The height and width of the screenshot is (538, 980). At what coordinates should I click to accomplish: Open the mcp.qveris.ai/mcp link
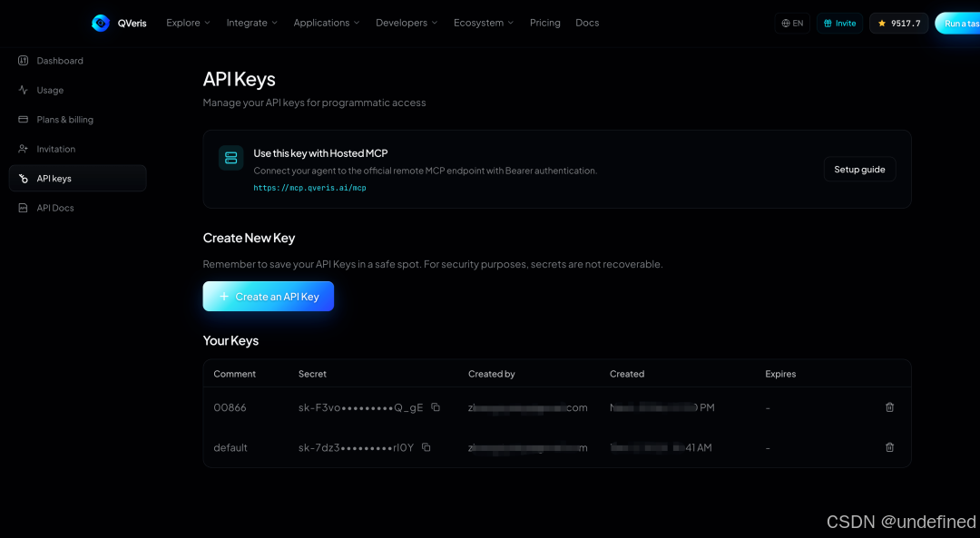pos(309,188)
